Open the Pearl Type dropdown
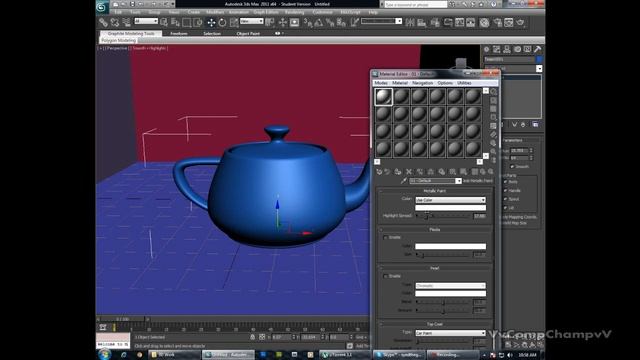The width and height of the screenshot is (640, 360). 450,286
